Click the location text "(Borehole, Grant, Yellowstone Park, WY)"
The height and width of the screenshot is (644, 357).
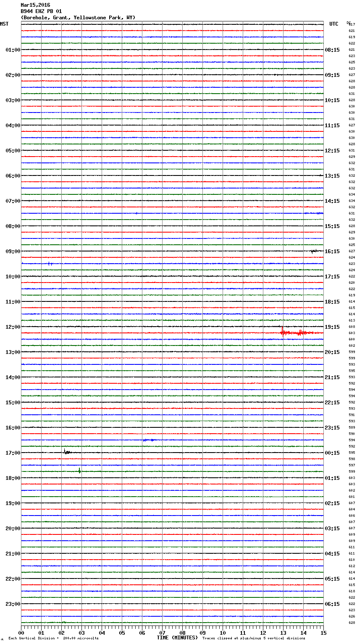click(x=78, y=18)
